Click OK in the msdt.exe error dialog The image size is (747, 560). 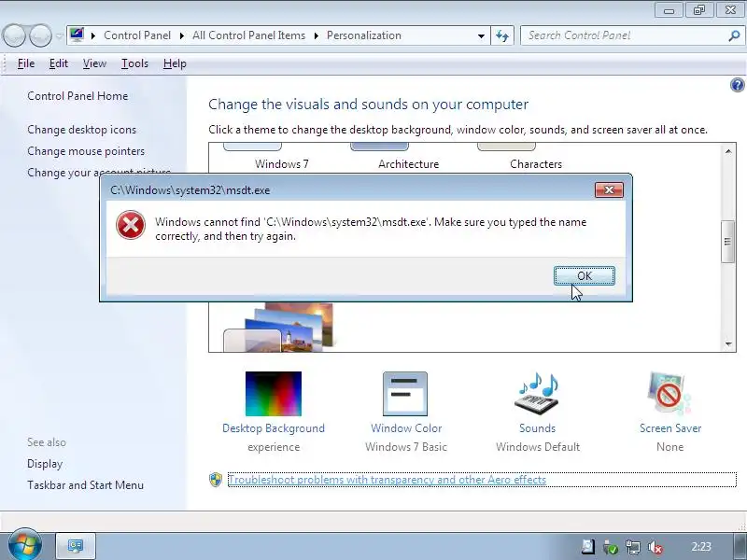pos(585,275)
